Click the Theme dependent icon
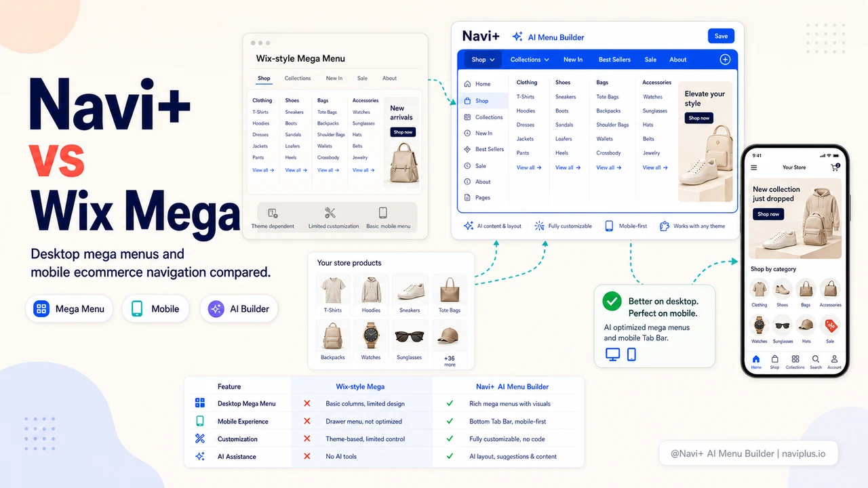Screen dimensions: 868x488 tap(273, 213)
